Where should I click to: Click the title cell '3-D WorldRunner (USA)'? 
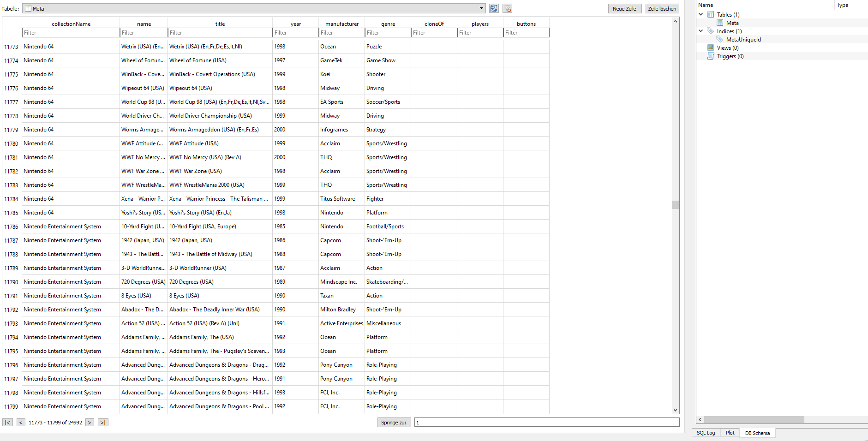tap(220, 268)
